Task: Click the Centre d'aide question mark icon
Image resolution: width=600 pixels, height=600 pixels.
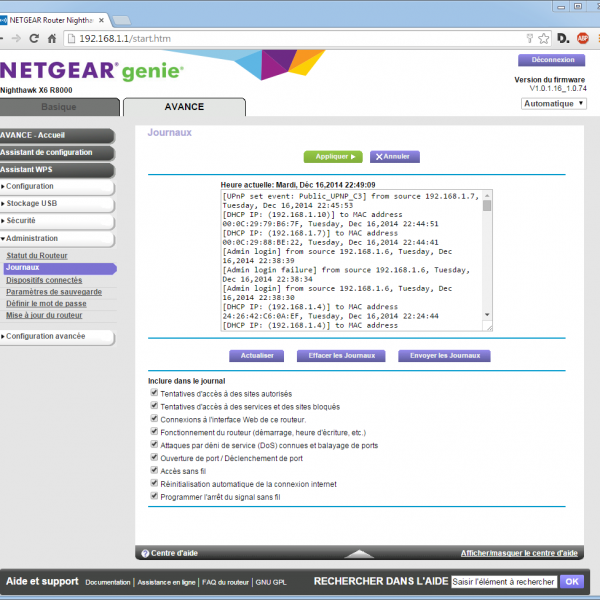Action: click(x=145, y=553)
